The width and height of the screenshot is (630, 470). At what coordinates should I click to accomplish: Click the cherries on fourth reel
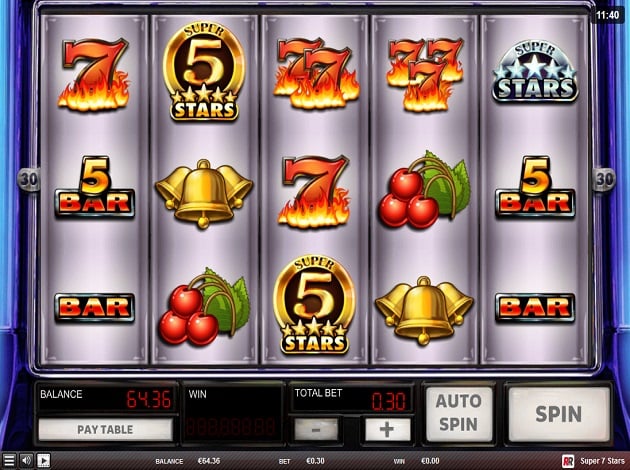(424, 190)
